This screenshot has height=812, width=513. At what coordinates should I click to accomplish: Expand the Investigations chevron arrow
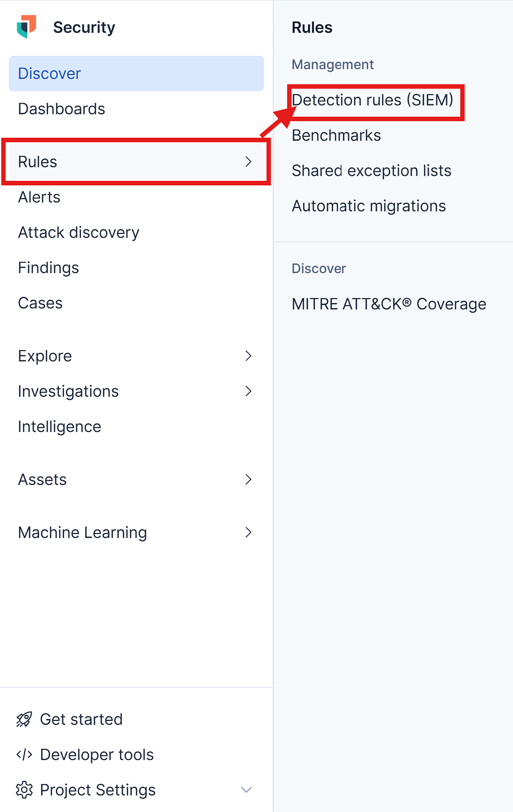[x=248, y=391]
